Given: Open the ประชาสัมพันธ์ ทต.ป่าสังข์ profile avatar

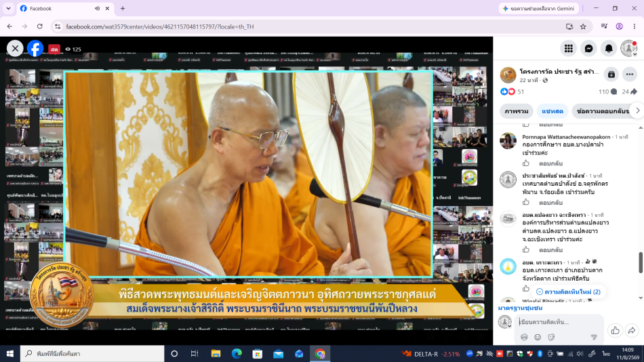Looking at the screenshot, I should point(508,180).
